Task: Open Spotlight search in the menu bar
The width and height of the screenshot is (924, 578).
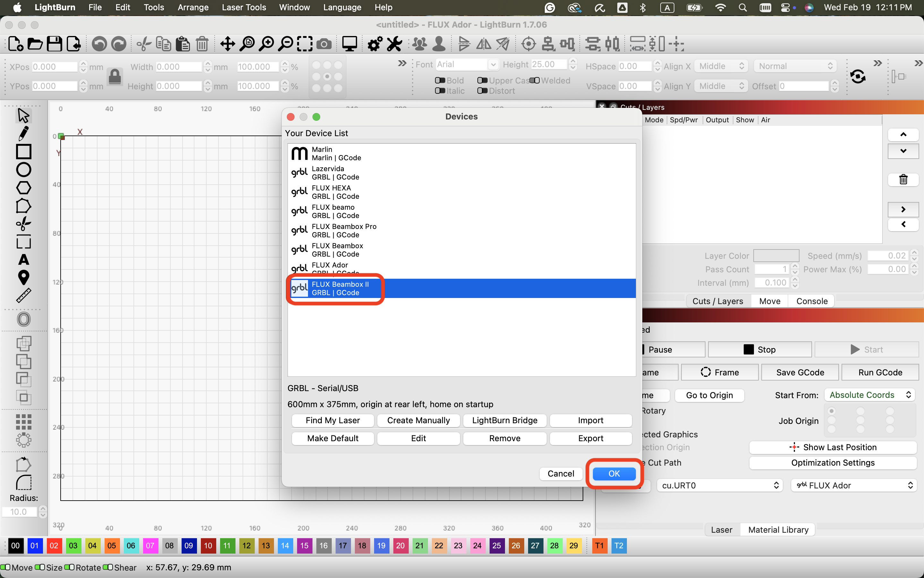Action: 743,7
